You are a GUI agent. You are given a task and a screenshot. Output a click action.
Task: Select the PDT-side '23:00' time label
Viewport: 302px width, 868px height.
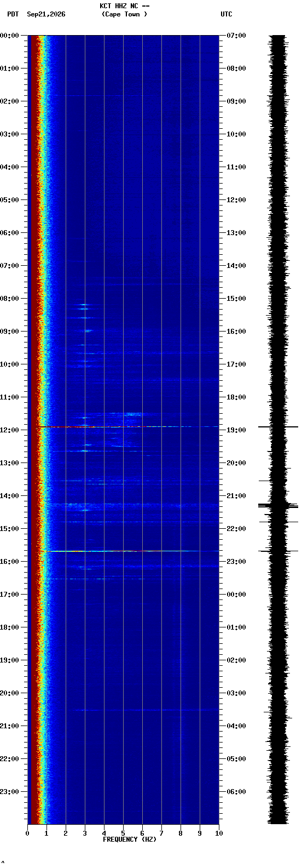[9, 792]
